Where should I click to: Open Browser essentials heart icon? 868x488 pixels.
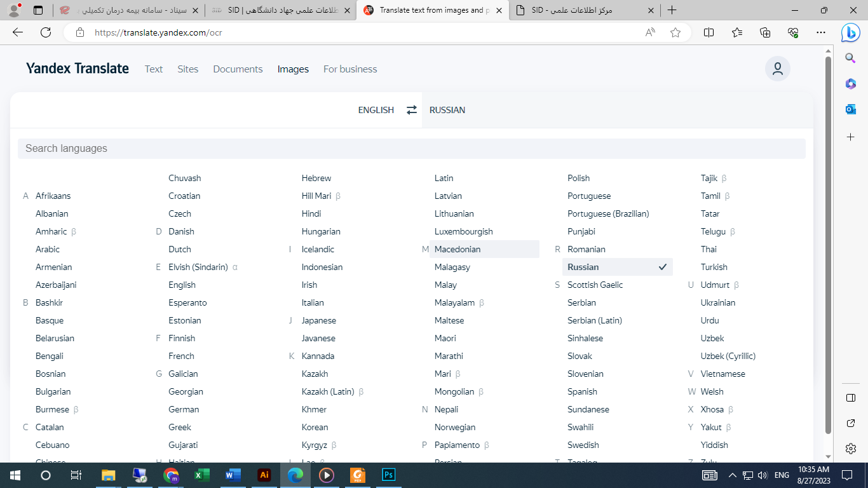793,32
